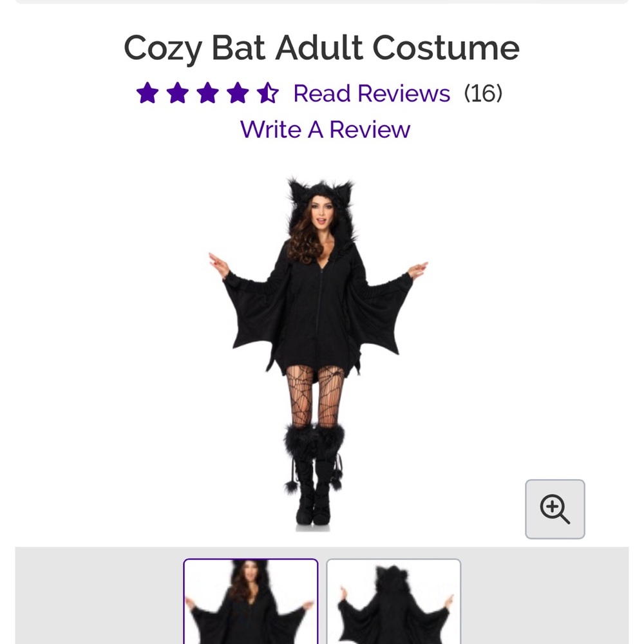Click the gray bar above the page title
Image resolution: width=644 pixels, height=644 pixels.
point(322,3)
